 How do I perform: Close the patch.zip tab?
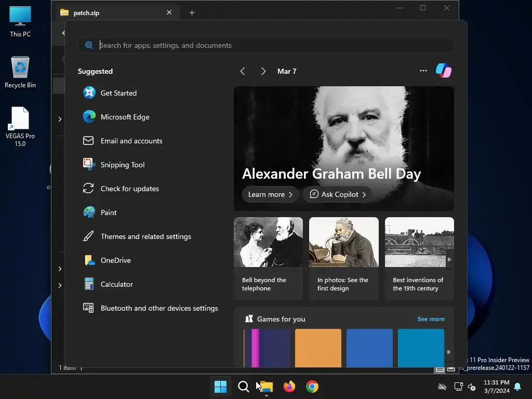[x=169, y=12]
